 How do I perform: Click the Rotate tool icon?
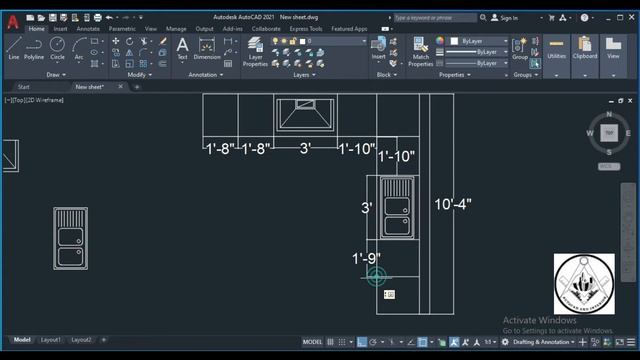129,41
